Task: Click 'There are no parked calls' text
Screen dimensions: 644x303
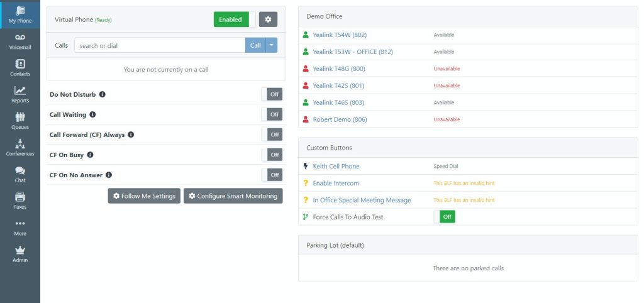Action: click(x=468, y=268)
